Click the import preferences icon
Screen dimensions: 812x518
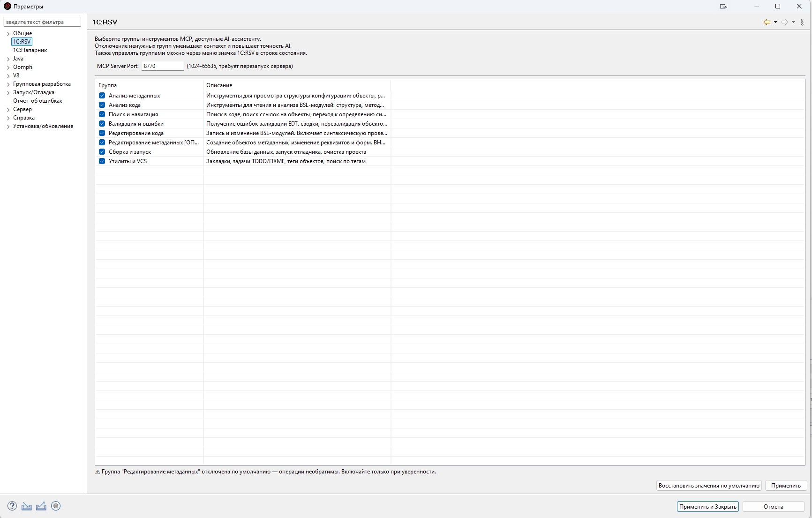point(27,506)
